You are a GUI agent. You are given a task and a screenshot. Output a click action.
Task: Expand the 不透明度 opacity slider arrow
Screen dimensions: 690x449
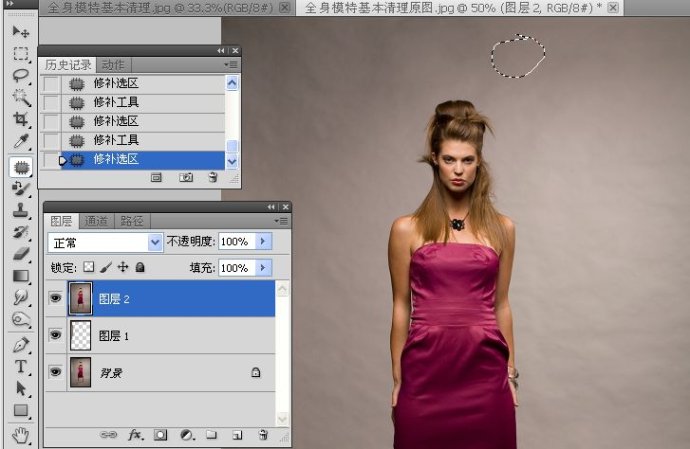(x=263, y=241)
